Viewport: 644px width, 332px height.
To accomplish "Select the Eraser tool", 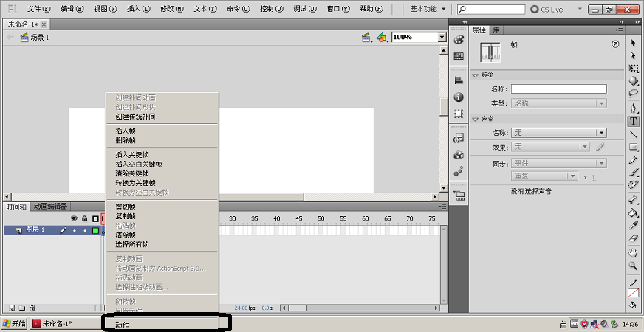I will pyautogui.click(x=633, y=238).
